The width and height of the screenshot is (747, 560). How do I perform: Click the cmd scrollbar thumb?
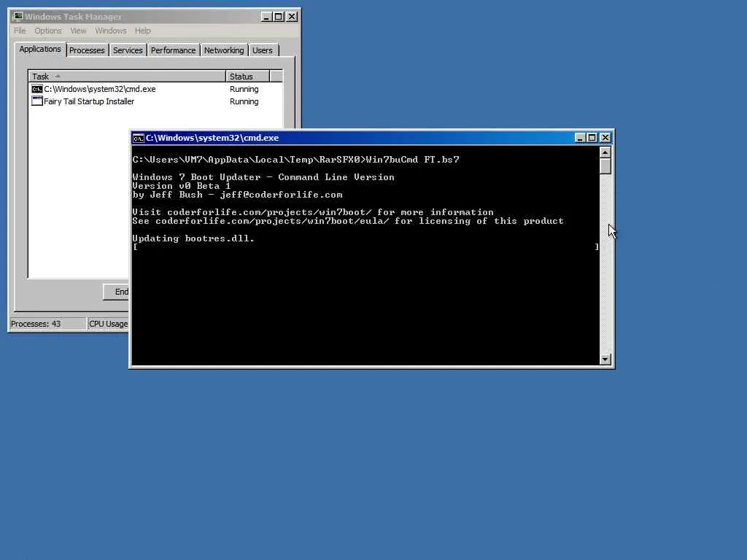pyautogui.click(x=605, y=166)
